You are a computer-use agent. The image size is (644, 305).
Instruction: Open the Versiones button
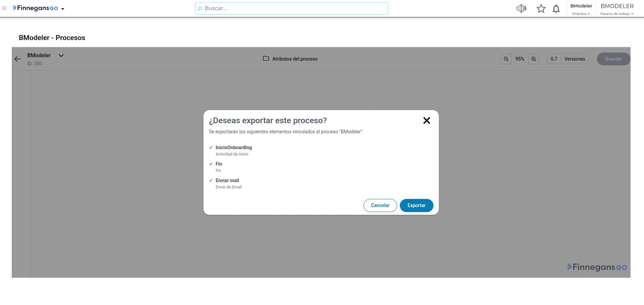(x=575, y=59)
